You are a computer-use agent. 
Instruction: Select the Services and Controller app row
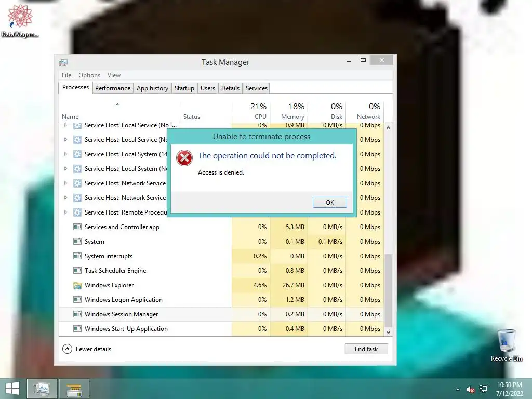221,227
